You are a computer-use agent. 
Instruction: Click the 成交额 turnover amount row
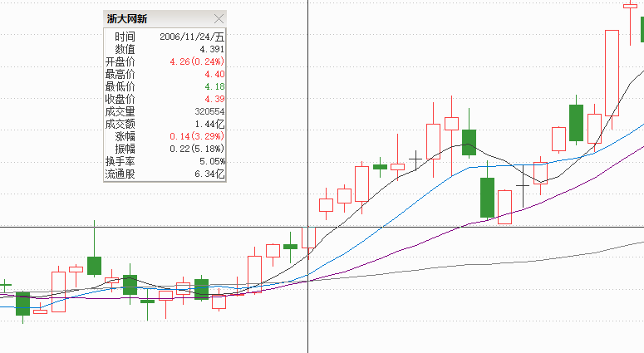[x=165, y=124]
